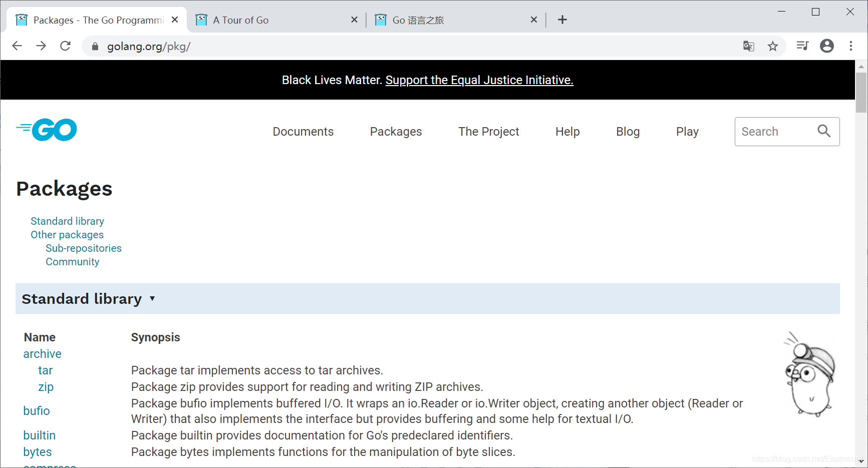Jump to Standard library section link

click(x=67, y=221)
